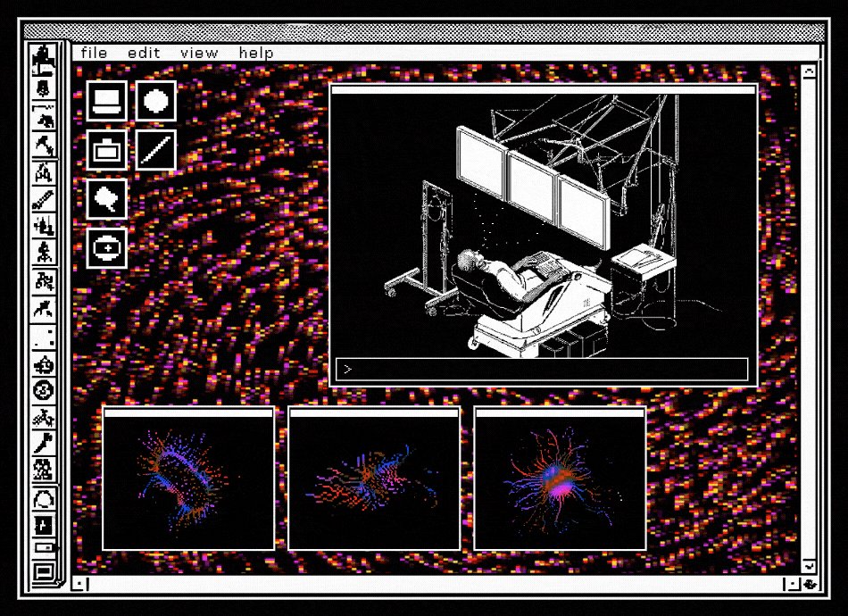Screen dimensions: 848x616
Task: Select the jellyfish-like particle thumbnail window
Action: click(x=560, y=479)
